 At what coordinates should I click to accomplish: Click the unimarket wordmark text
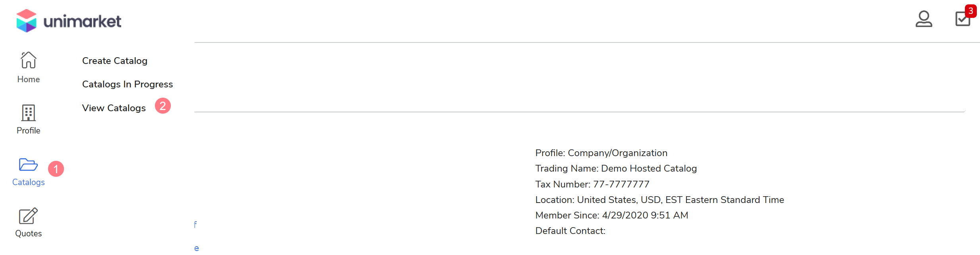tap(82, 21)
